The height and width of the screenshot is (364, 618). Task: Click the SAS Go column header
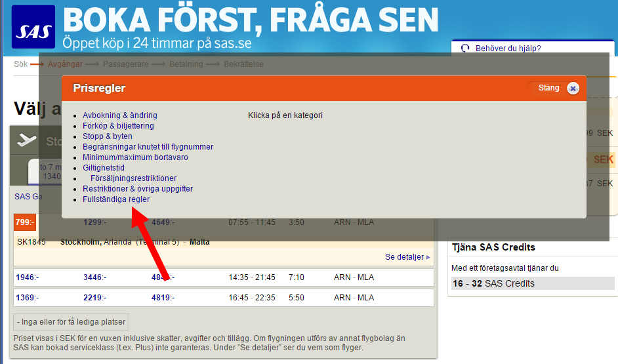coord(28,196)
